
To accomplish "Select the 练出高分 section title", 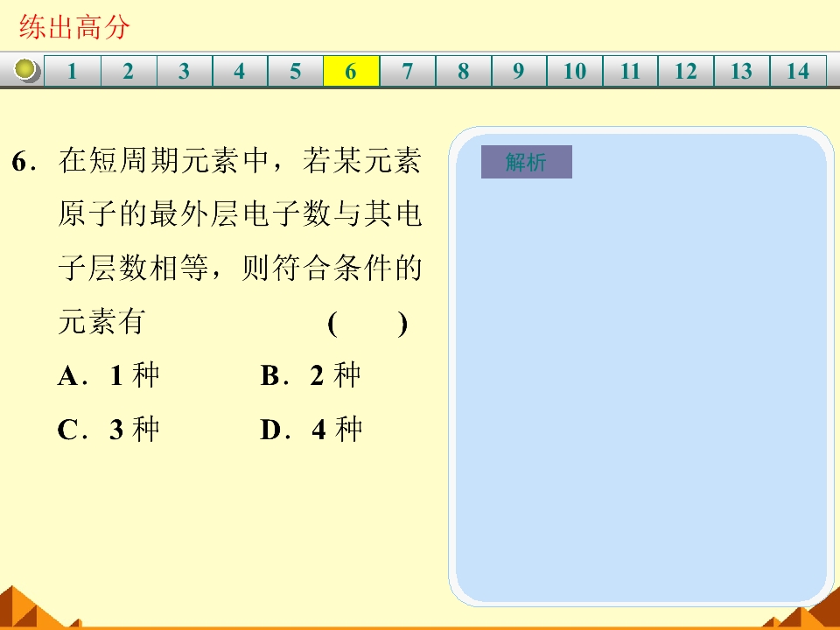I will pyautogui.click(x=74, y=28).
